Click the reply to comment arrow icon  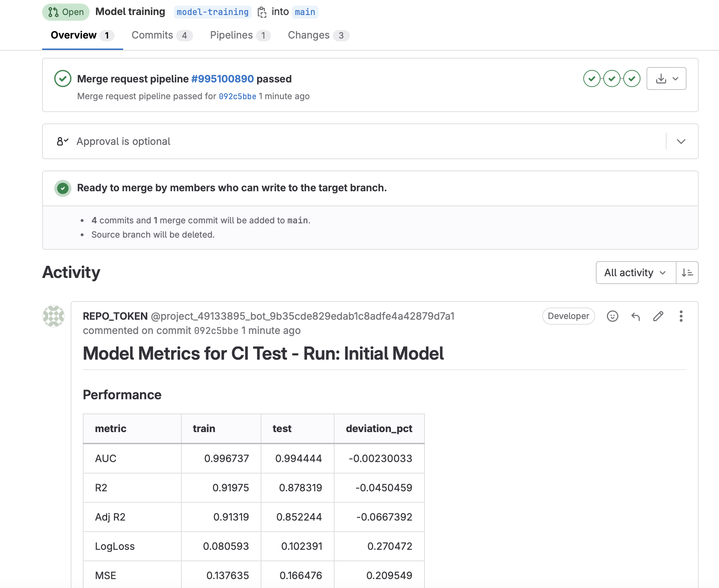tap(635, 316)
